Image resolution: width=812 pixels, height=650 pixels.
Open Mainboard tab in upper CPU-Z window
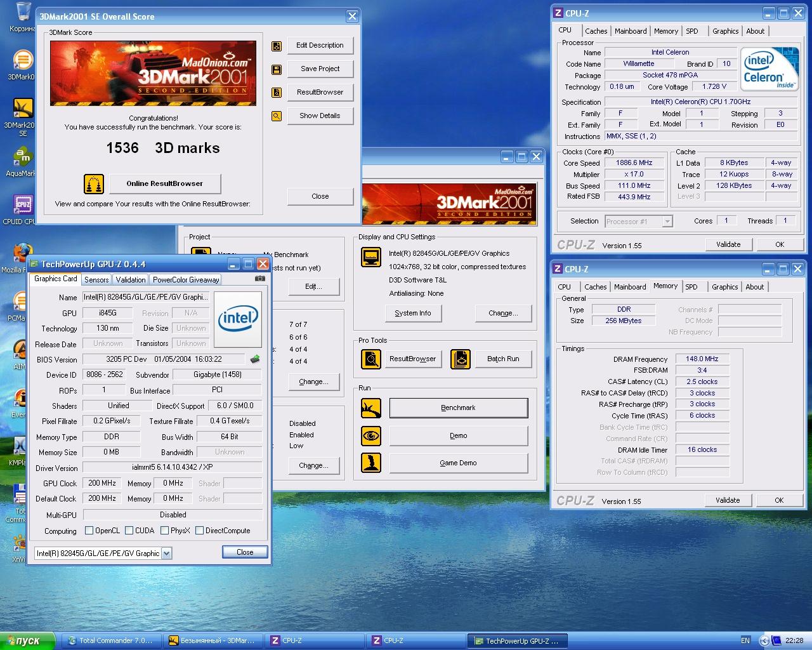point(631,31)
